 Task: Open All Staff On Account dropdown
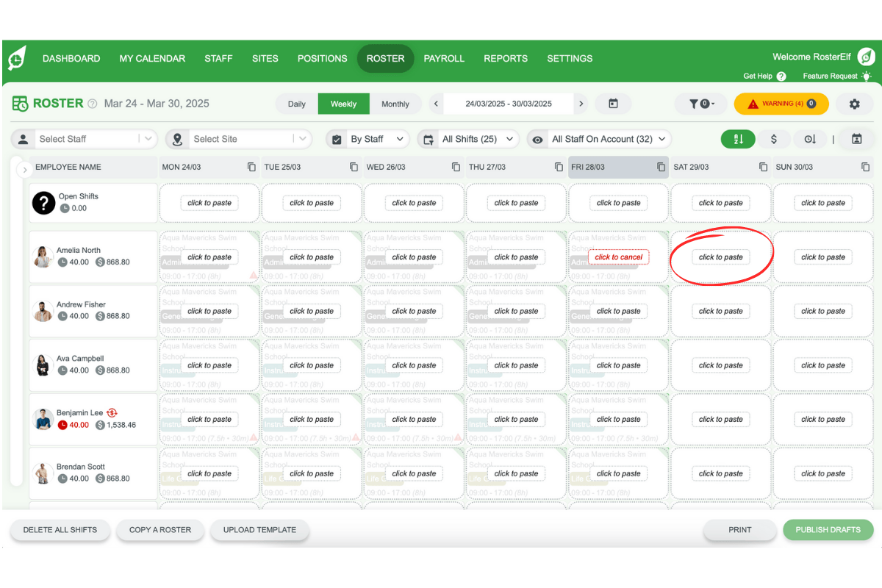pyautogui.click(x=600, y=139)
